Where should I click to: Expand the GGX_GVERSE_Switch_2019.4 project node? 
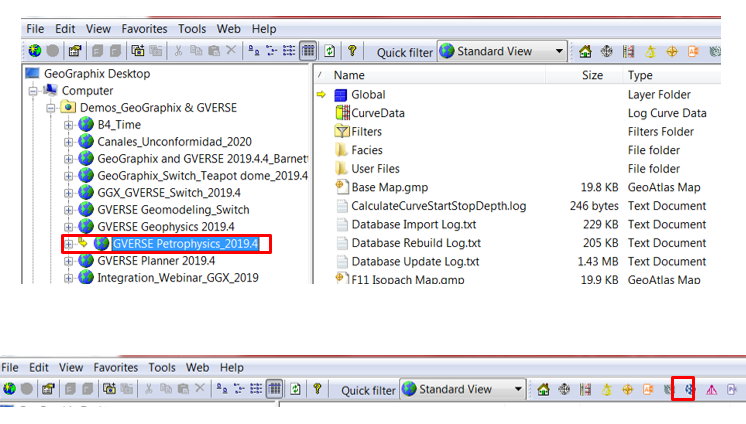coord(69,193)
